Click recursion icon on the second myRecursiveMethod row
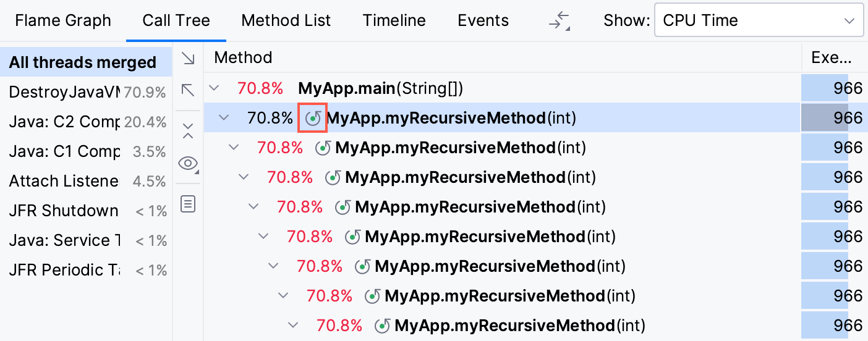 tap(323, 148)
